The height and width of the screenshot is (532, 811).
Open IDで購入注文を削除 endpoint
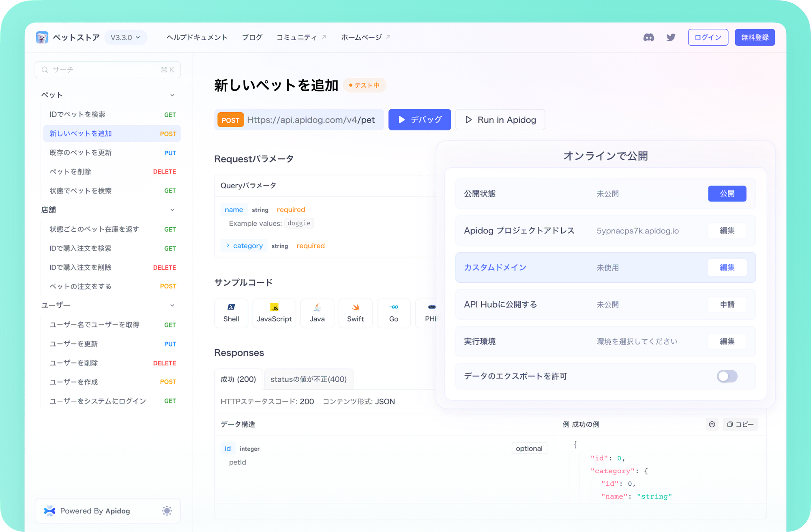coord(112,267)
